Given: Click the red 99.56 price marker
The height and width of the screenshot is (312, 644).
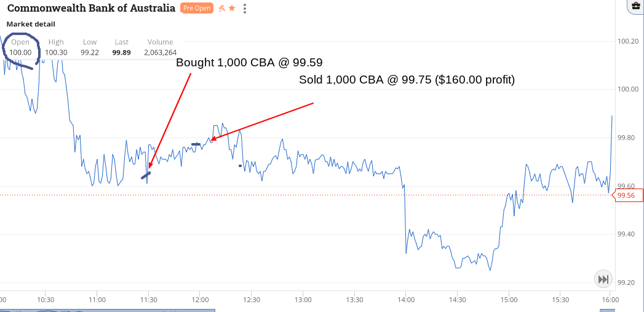Looking at the screenshot, I should pos(626,195).
